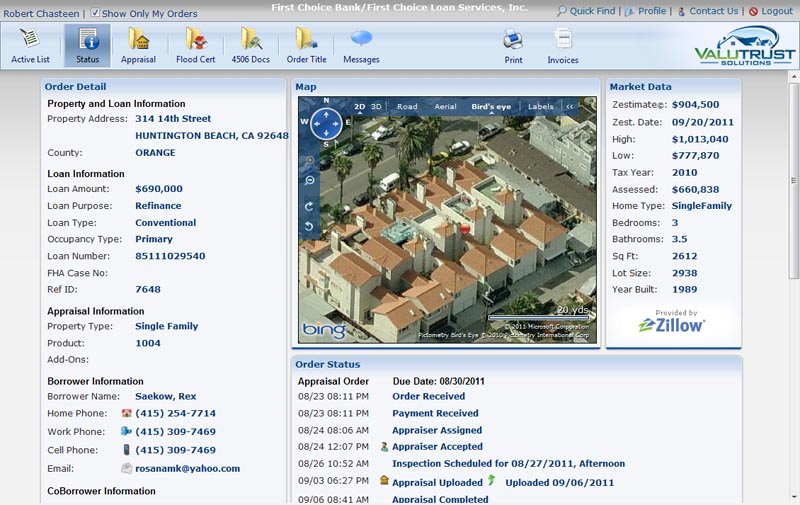Click the Logout link
Screen dimensions: 800x505
point(776,11)
